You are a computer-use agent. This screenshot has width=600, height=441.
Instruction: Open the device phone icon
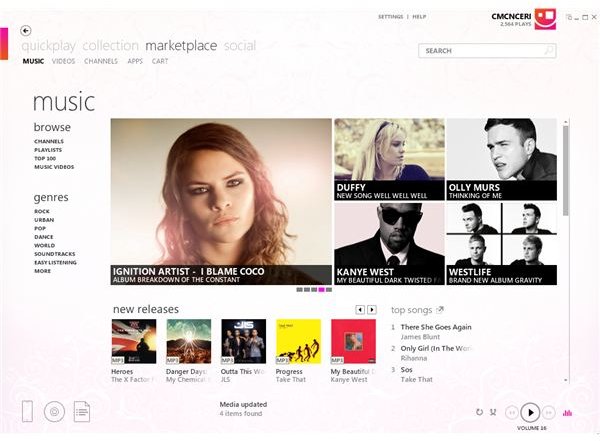[27, 411]
